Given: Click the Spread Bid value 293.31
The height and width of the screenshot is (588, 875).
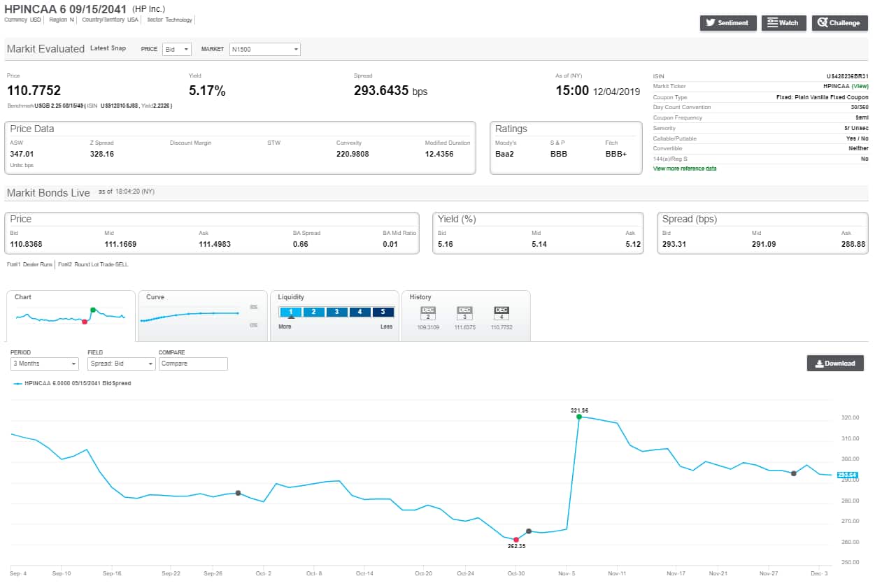Looking at the screenshot, I should (674, 244).
